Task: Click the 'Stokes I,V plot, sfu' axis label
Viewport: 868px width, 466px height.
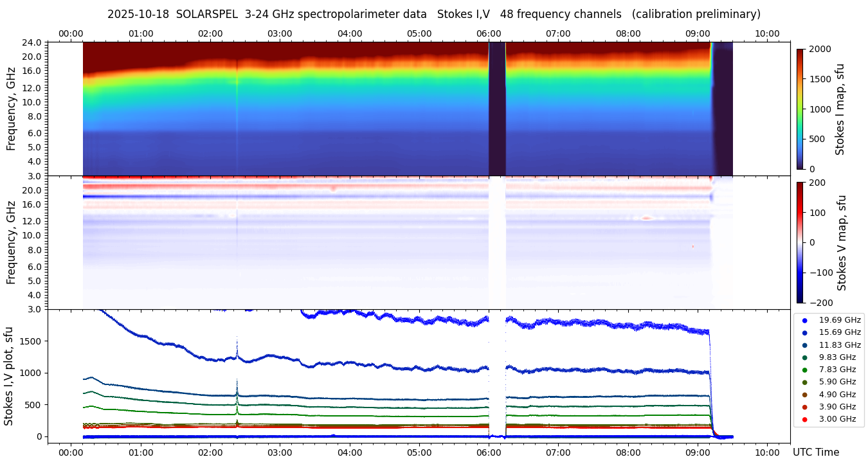Action: coord(9,376)
